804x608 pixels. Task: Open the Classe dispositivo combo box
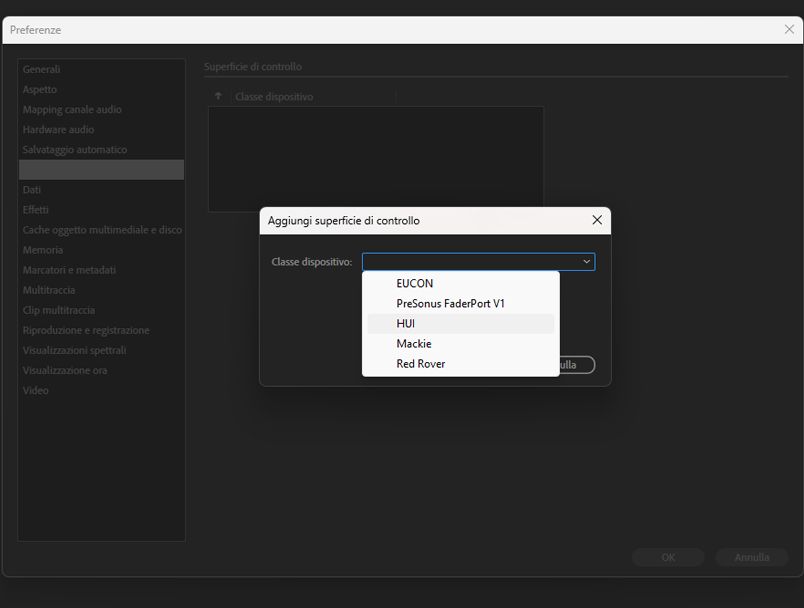[478, 261]
